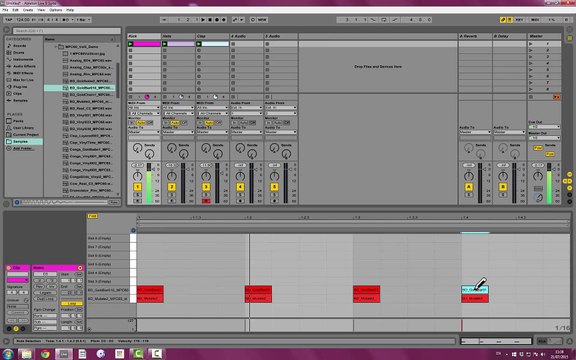
Task: Click Stop All Clips in Master track
Action: (x=531, y=97)
